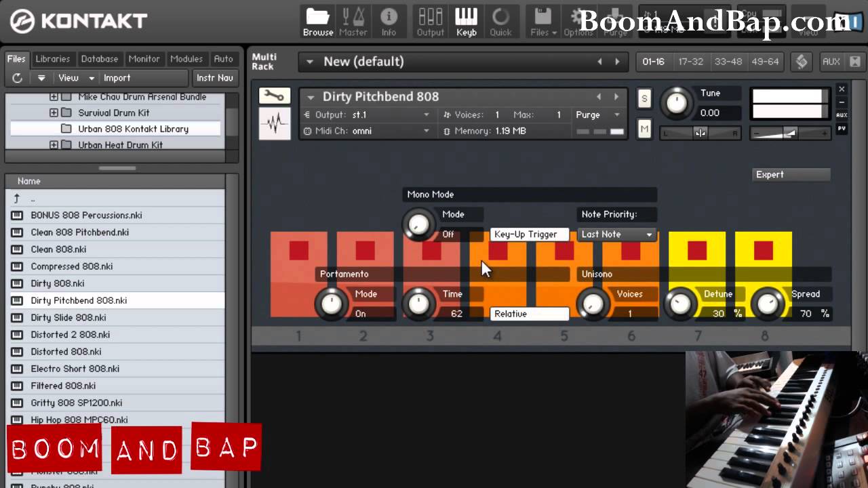868x488 pixels.
Task: Mute the instrument with M button
Action: click(x=644, y=128)
